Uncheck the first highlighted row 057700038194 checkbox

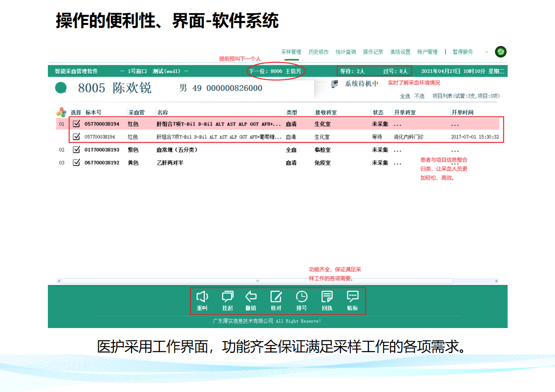point(76,124)
